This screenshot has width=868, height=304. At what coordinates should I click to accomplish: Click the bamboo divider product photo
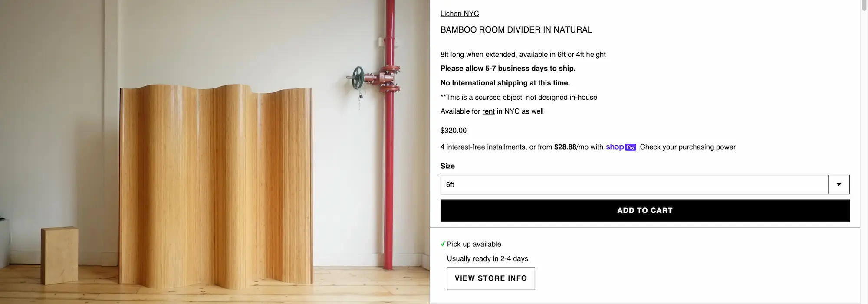215,152
